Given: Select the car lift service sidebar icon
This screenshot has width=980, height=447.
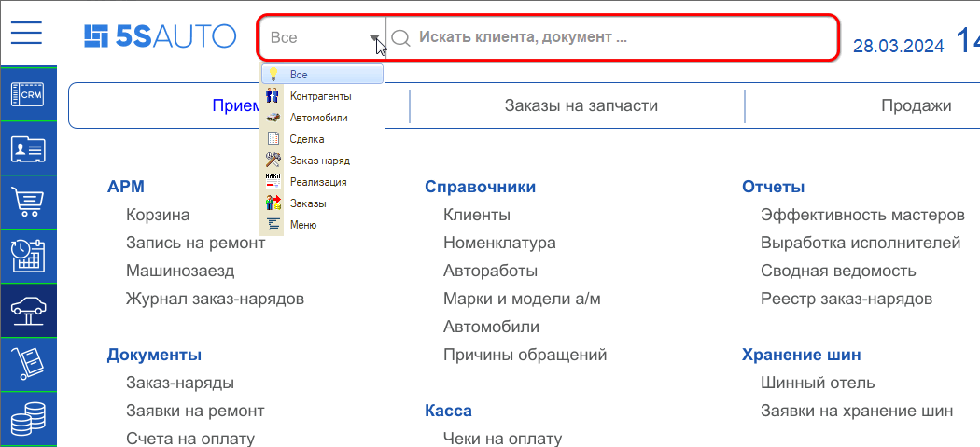Looking at the screenshot, I should (29, 311).
